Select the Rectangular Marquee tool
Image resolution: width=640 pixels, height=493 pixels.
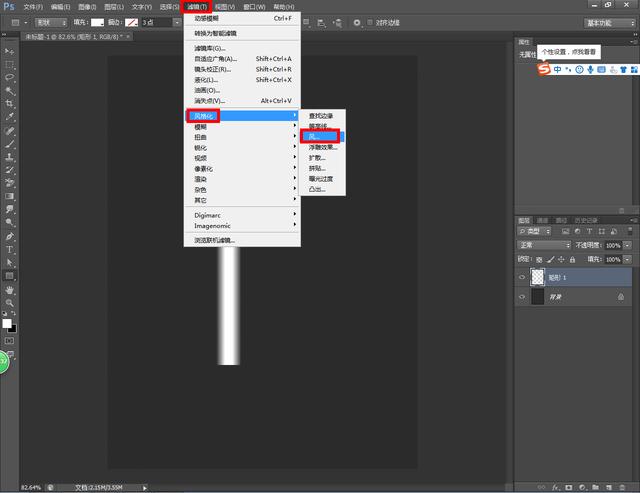click(x=10, y=64)
